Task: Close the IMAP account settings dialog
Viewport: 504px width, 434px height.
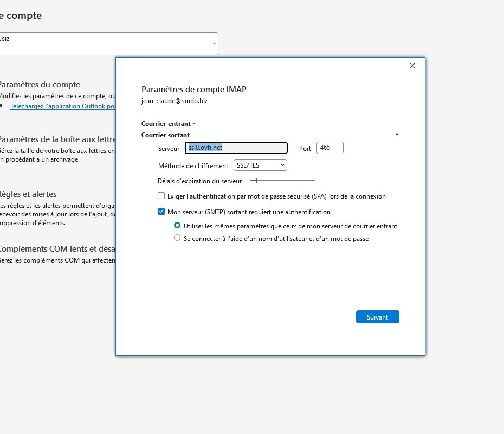Action: [x=412, y=66]
